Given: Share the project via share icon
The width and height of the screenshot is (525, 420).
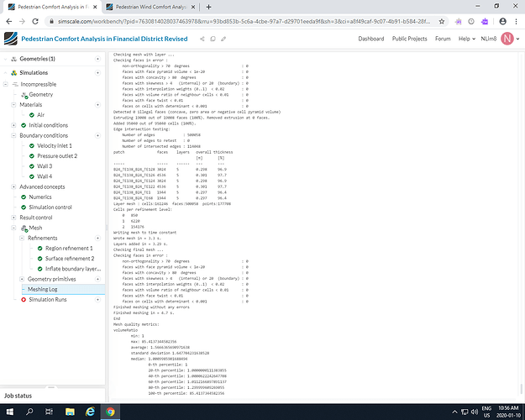Looking at the screenshot, I should pyautogui.click(x=202, y=39).
